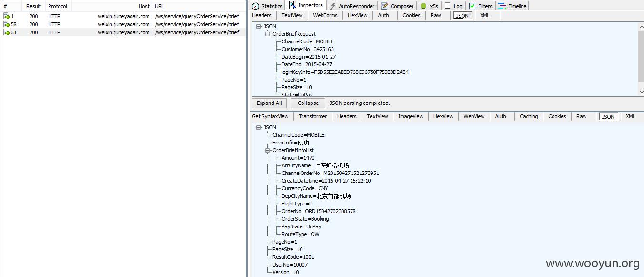Click the Timeline tab icon
This screenshot has width=644, height=277.
pos(502,6)
